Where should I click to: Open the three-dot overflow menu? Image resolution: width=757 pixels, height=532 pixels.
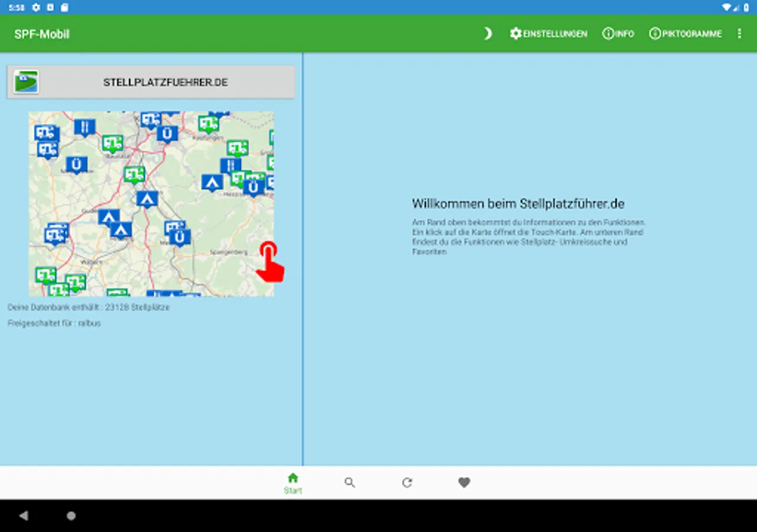point(739,34)
